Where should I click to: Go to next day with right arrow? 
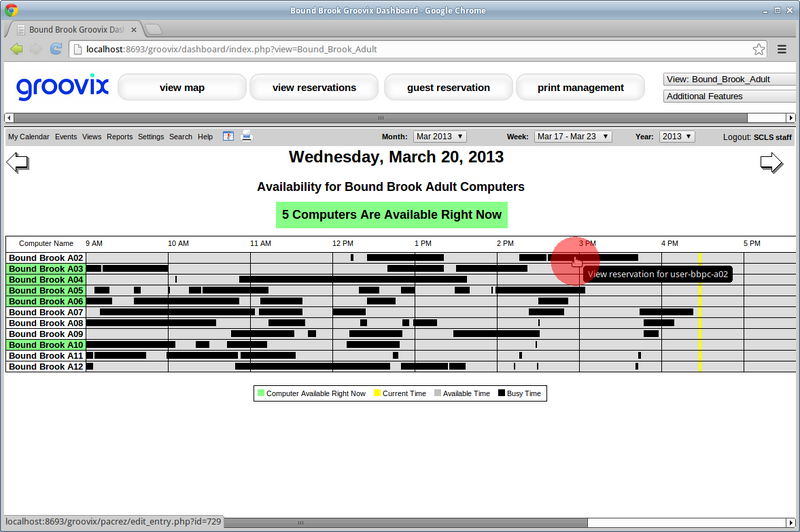click(771, 163)
